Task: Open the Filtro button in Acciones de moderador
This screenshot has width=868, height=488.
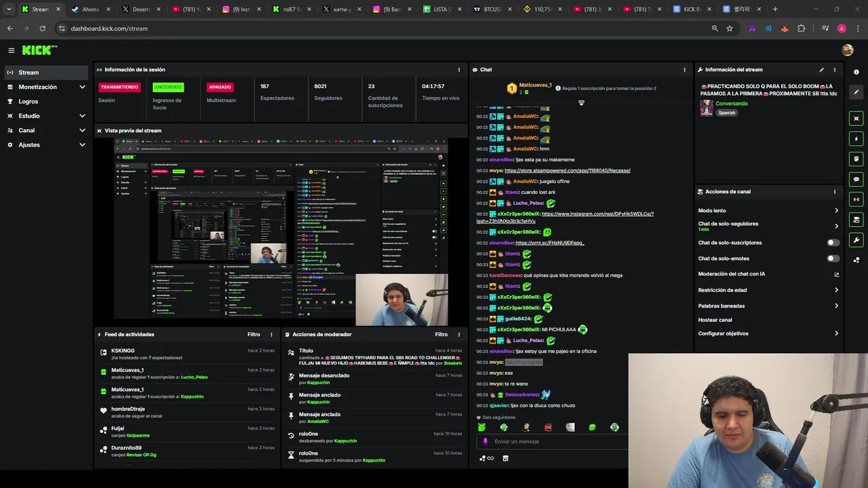Action: [x=441, y=334]
